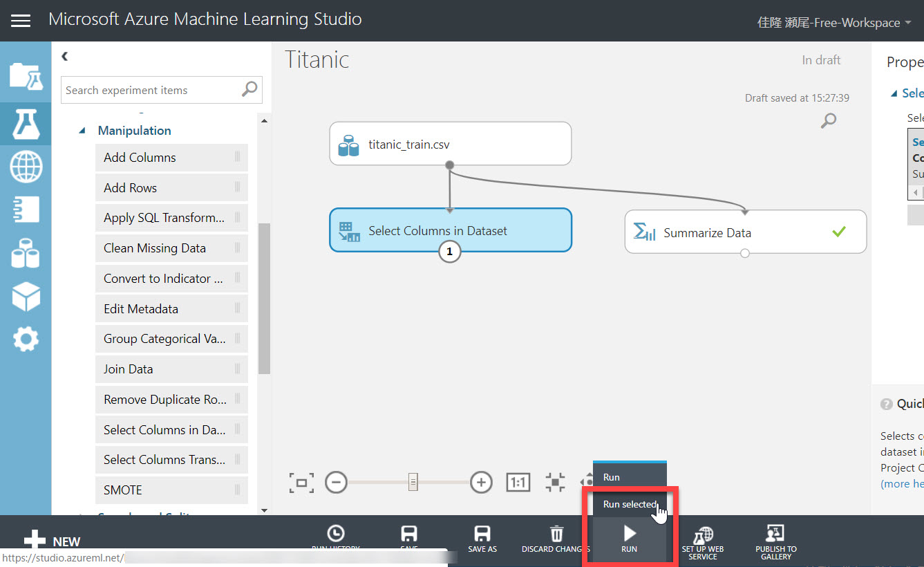Select the Join Data module
924x567 pixels.
(x=171, y=369)
